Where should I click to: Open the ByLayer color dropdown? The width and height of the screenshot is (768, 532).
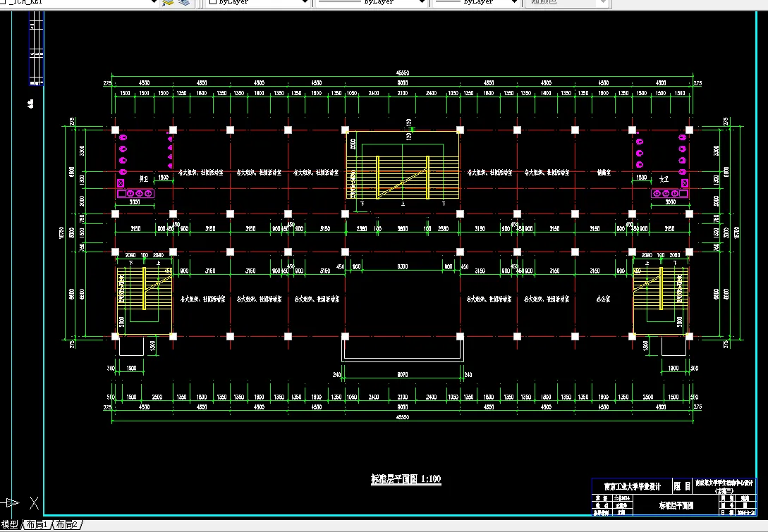tap(305, 2)
